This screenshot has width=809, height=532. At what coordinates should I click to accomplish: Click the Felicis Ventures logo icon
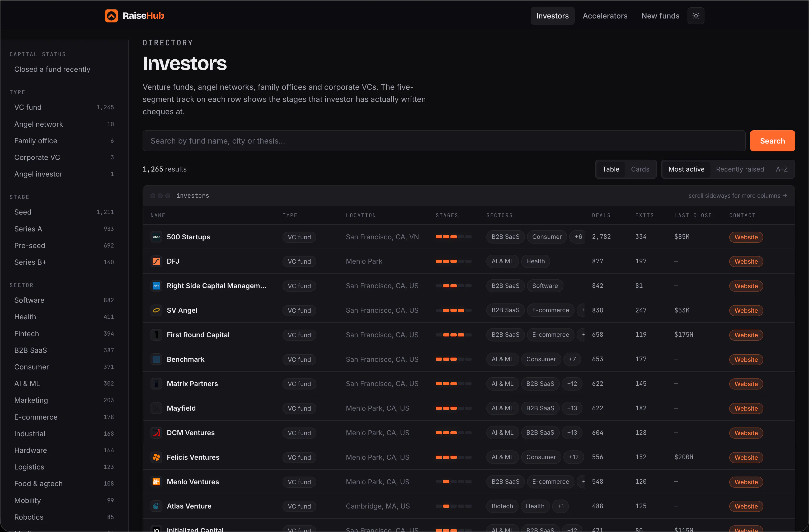[x=156, y=457]
